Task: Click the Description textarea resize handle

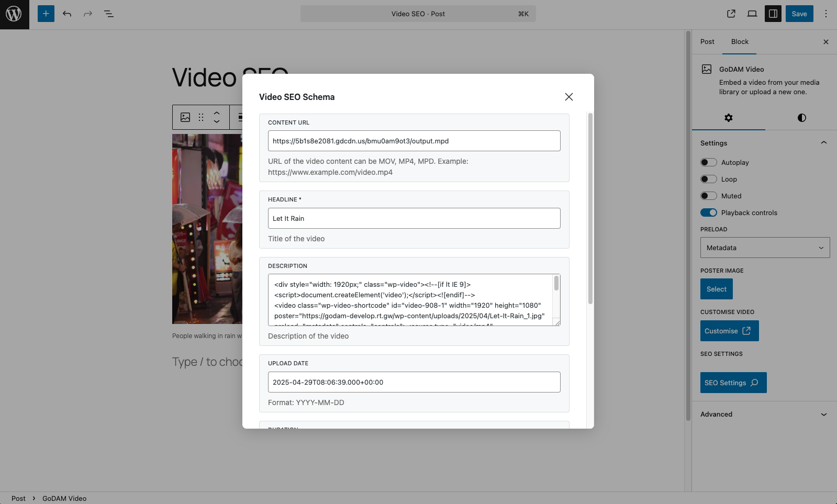Action: (x=557, y=323)
